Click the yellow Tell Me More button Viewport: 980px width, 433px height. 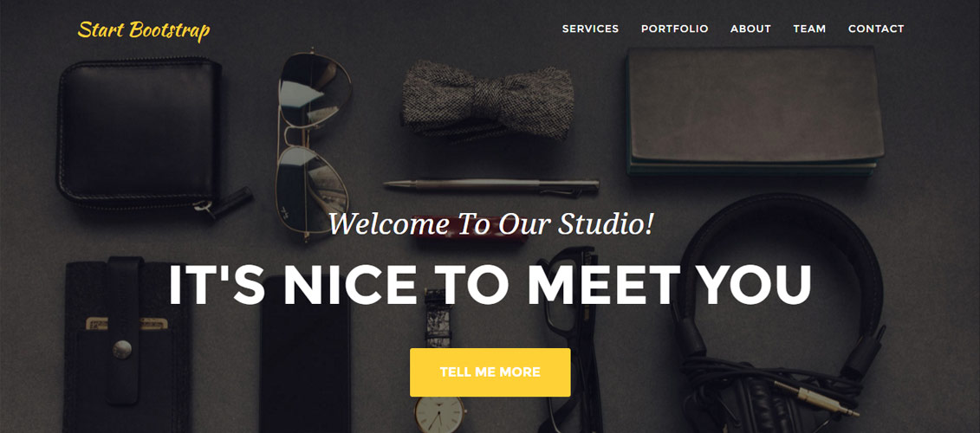pos(490,372)
